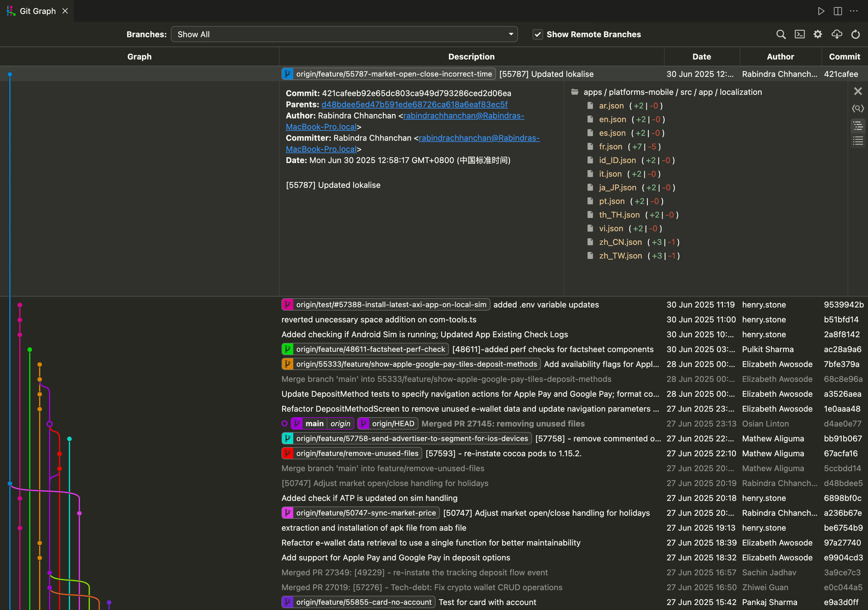The width and height of the screenshot is (868, 610).
Task: Click the refresh icon
Action: tap(856, 34)
